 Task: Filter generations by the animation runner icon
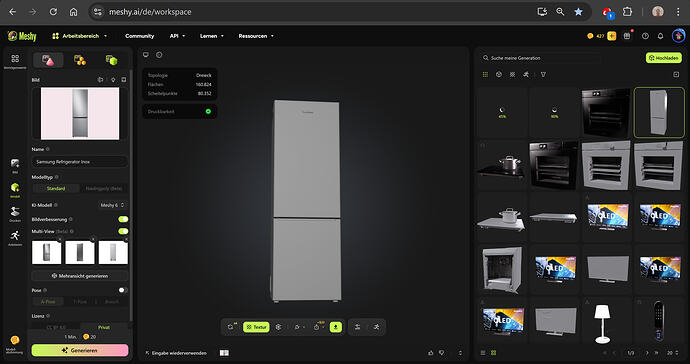[526, 74]
